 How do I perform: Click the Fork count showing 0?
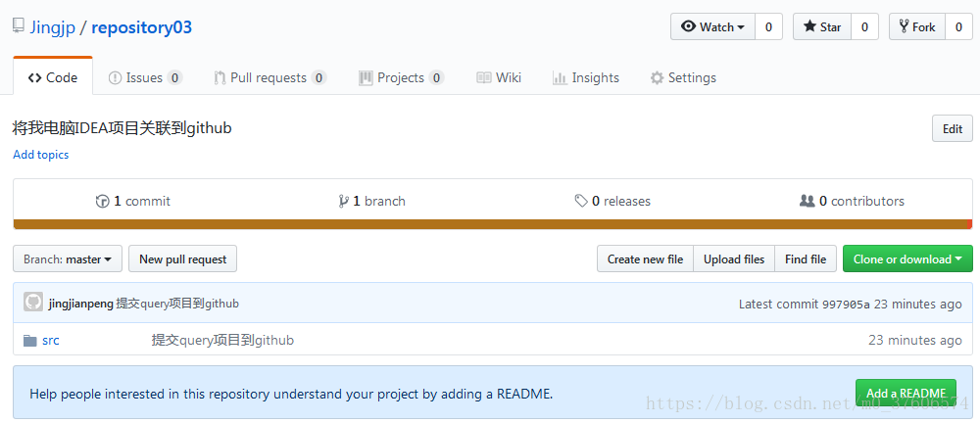[x=958, y=26]
